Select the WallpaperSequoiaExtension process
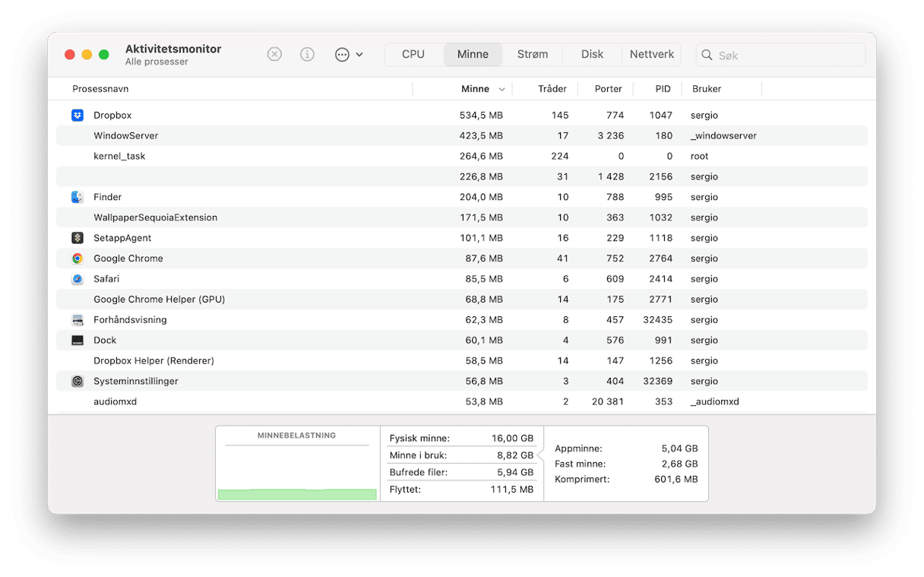Screen dimensions: 924x577 coord(462,217)
